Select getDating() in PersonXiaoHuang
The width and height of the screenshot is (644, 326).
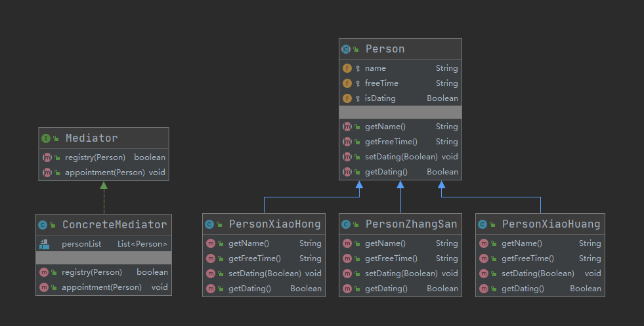pos(540,289)
